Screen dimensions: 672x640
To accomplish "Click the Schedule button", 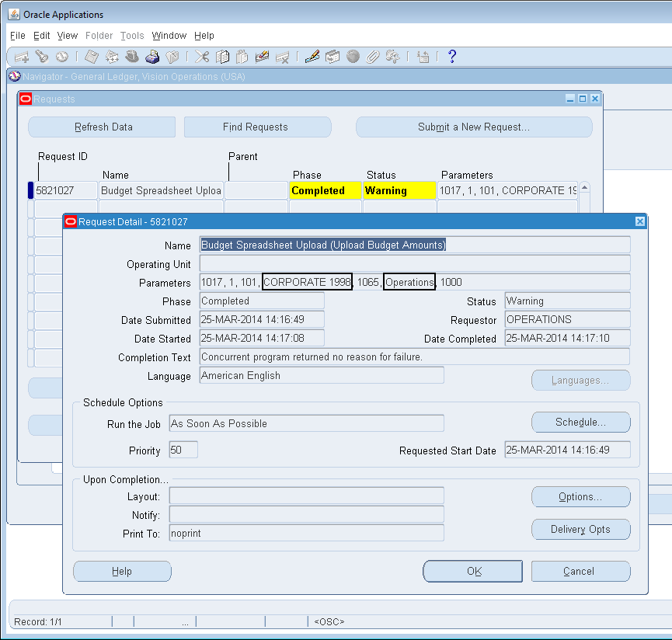I will pyautogui.click(x=580, y=422).
